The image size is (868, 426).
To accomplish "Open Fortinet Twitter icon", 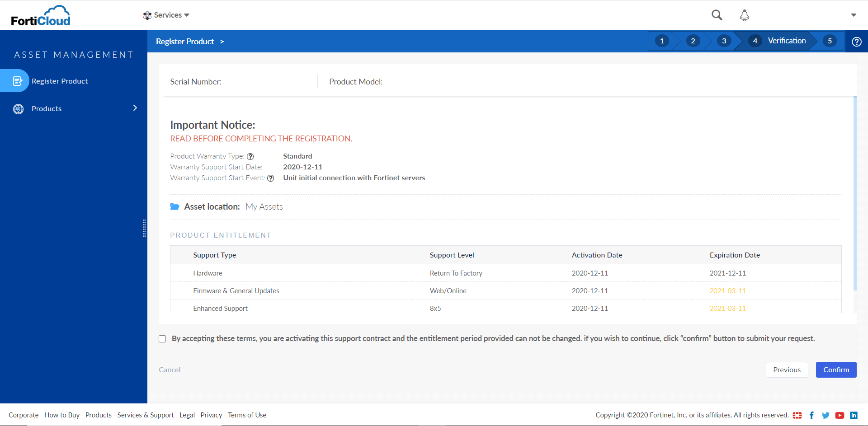I will tap(826, 415).
